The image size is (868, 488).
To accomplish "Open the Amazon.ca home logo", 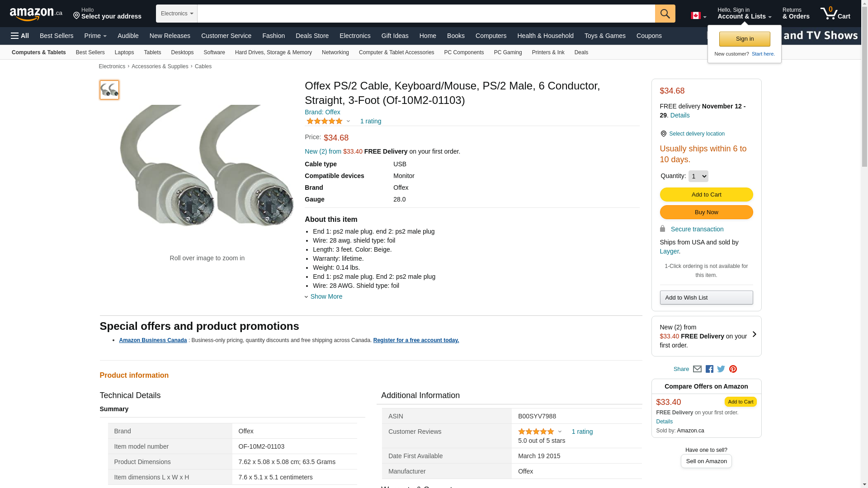I will pyautogui.click(x=36, y=14).
